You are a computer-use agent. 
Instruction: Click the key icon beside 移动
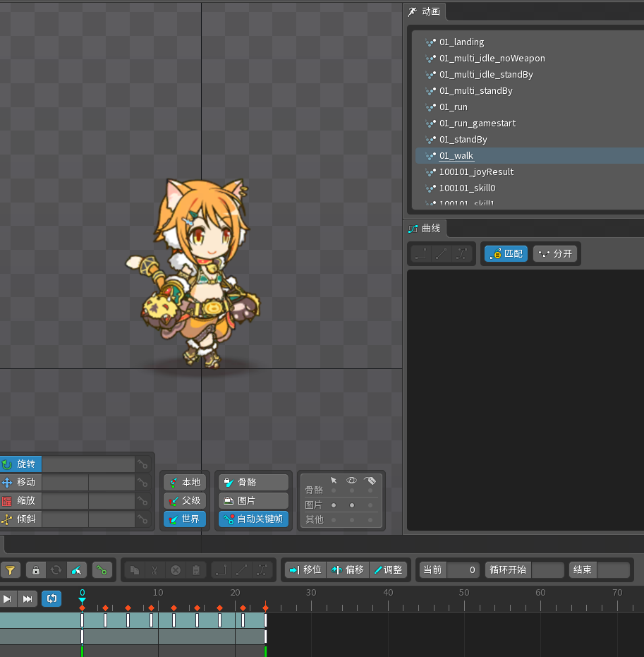tap(142, 482)
